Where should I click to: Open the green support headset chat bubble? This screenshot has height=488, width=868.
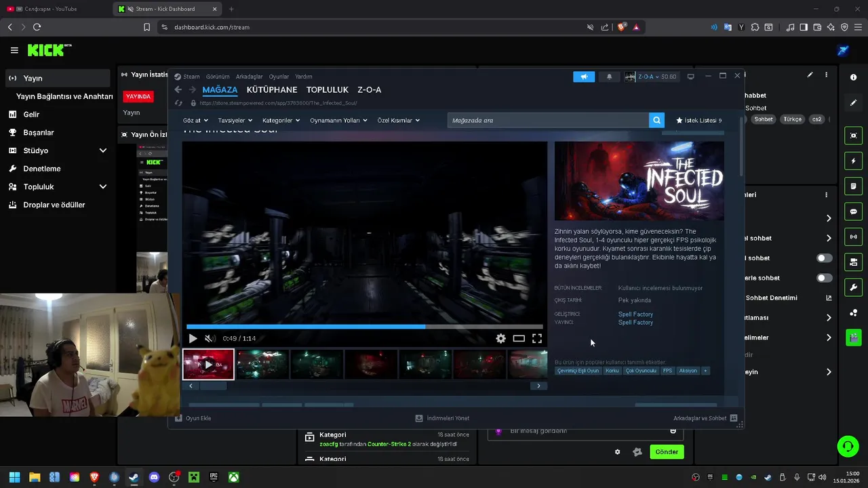pos(848,446)
